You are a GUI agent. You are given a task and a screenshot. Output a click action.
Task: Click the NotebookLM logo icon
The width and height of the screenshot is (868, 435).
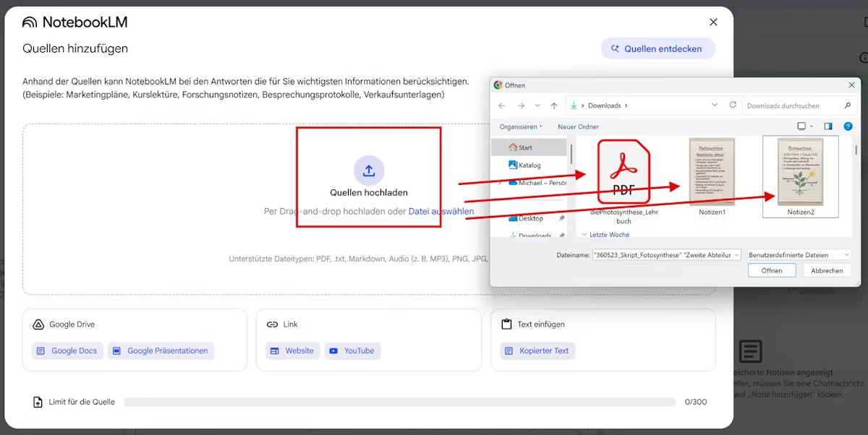click(30, 22)
